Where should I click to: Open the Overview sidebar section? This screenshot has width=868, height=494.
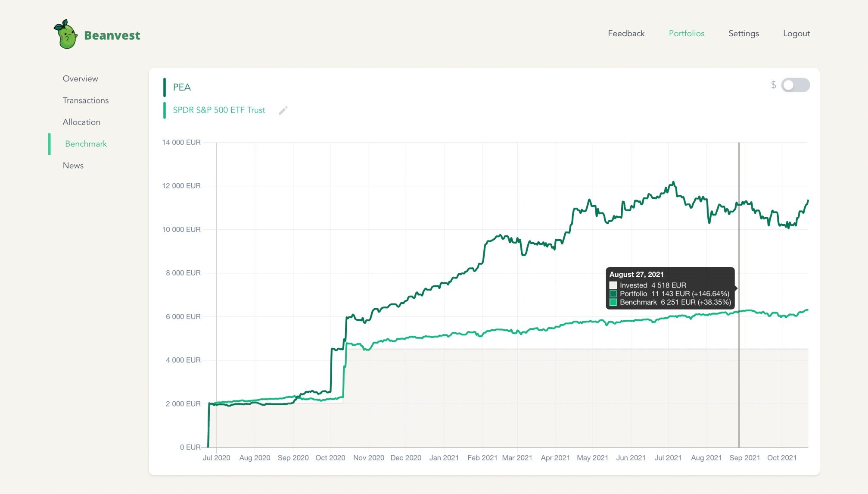click(x=80, y=78)
